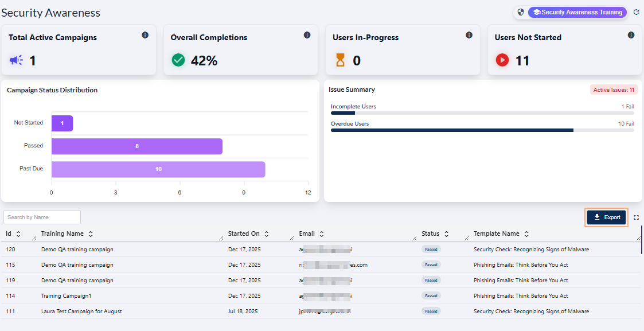
Task: Show info for Users Not Started
Action: (631, 35)
